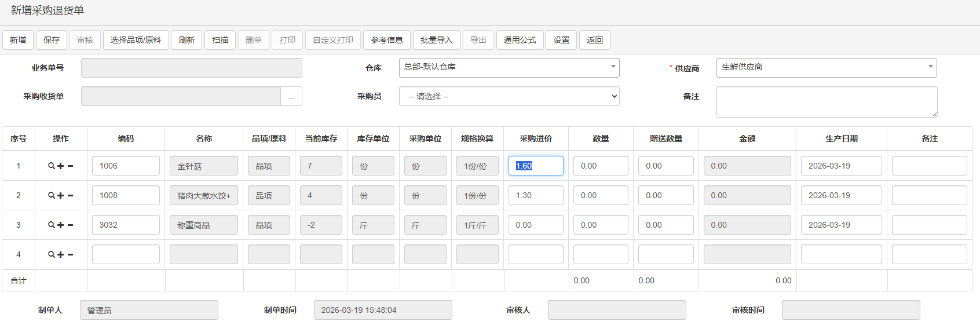Click the 返回 button to go back

595,40
